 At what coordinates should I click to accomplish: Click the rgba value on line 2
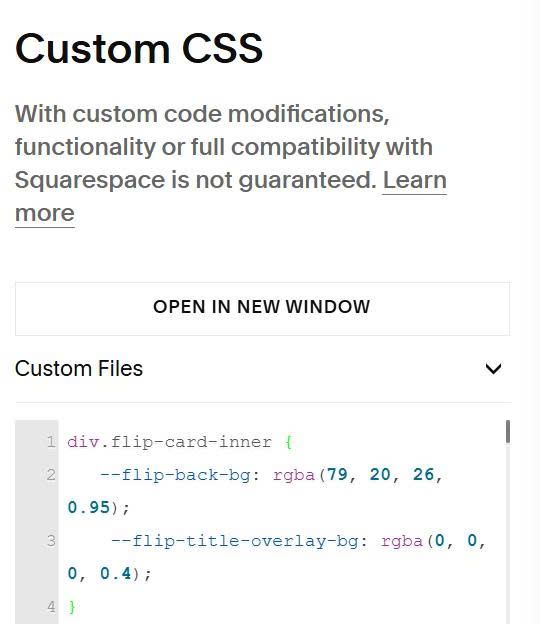[x=294, y=475]
